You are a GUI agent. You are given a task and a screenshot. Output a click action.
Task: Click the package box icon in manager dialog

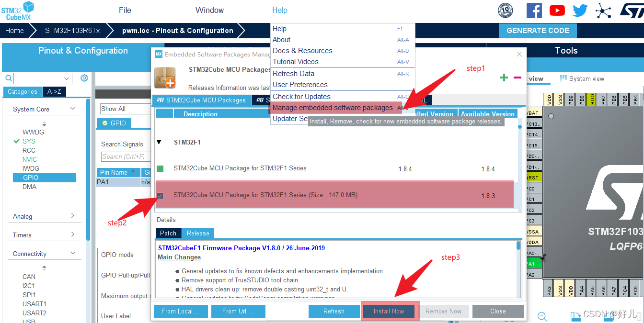point(165,78)
